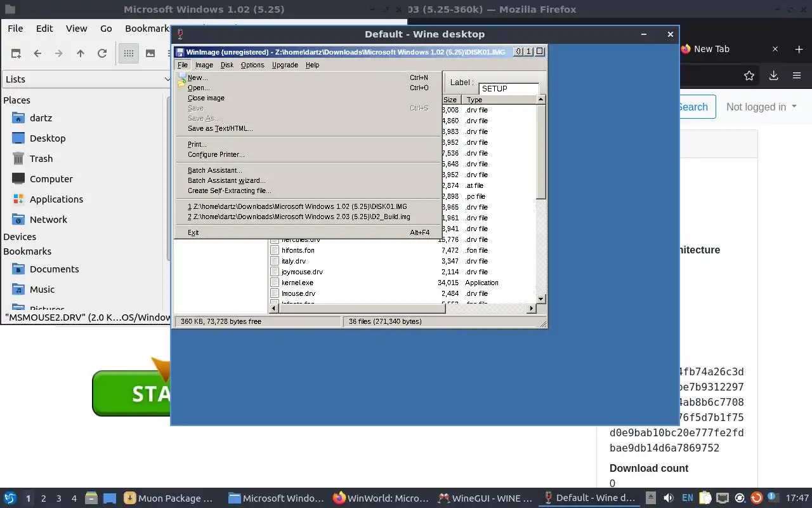812x508 pixels.
Task: Click the volume icon in system tray
Action: pos(668,498)
